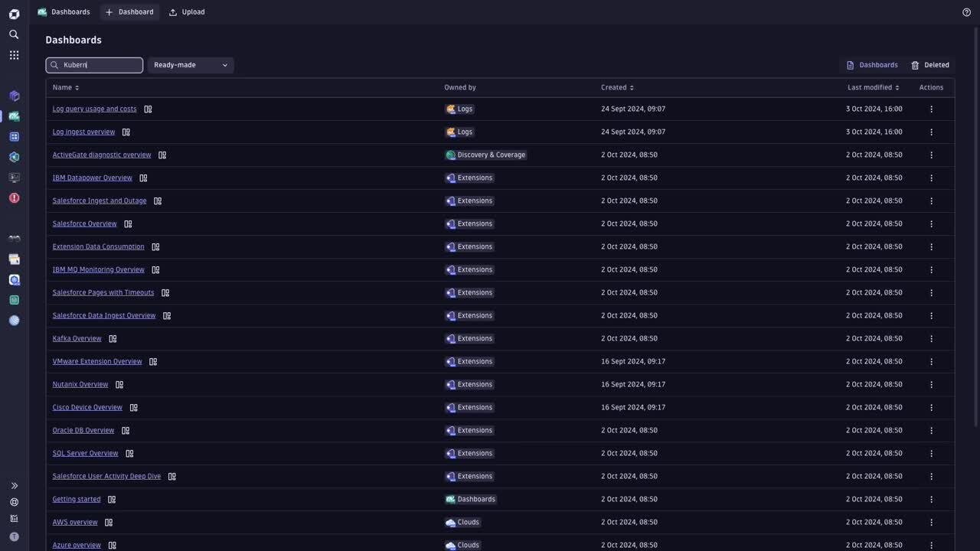Open the help icon at top right

coord(966,12)
